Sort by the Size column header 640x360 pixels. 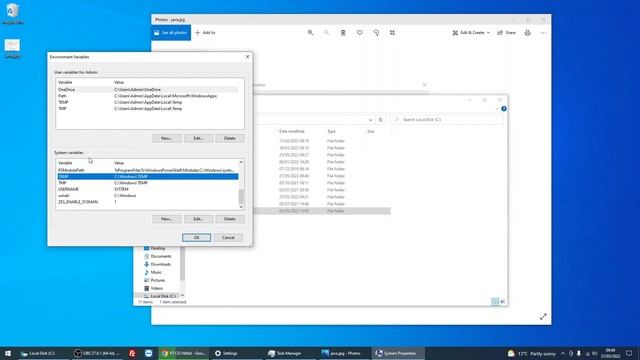pyautogui.click(x=371, y=131)
